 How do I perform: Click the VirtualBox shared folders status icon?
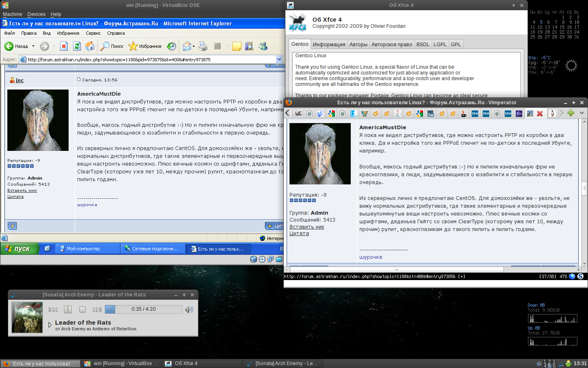pyautogui.click(x=279, y=259)
